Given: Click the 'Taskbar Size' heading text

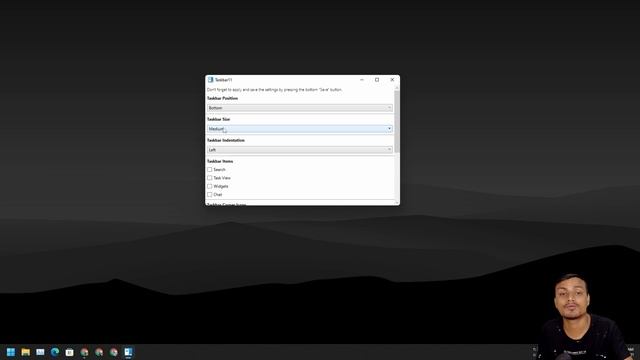Looking at the screenshot, I should click(218, 119).
